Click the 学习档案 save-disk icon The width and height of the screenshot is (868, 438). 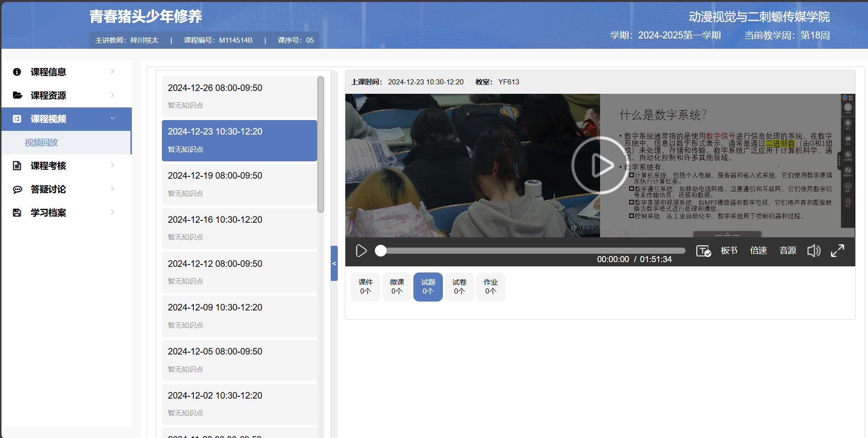(x=17, y=212)
